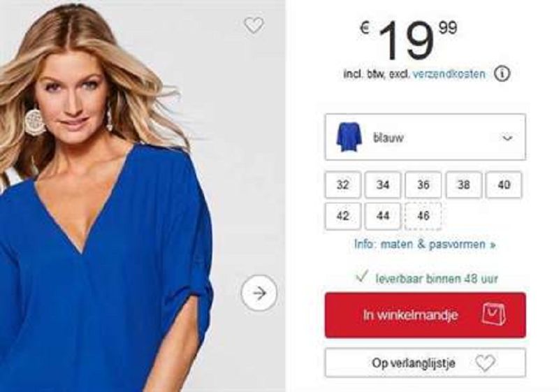
Task: Select size 34
Action: point(383,184)
